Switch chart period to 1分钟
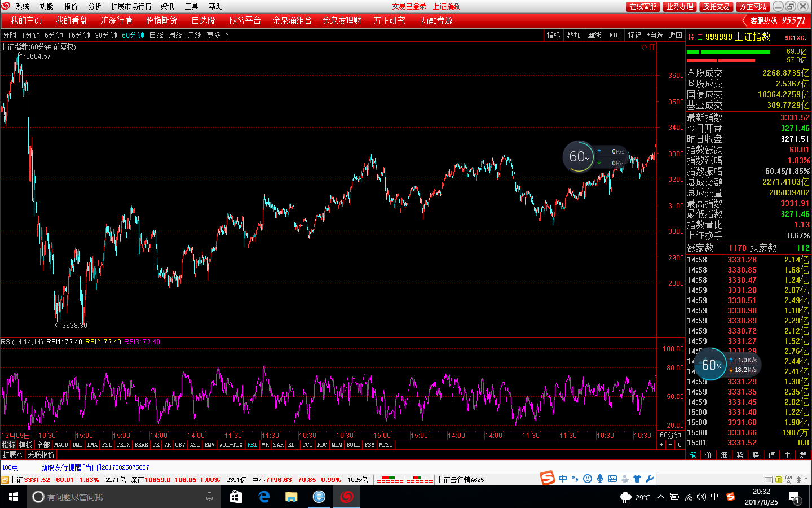Viewport: 812px width, 508px height. [31, 35]
